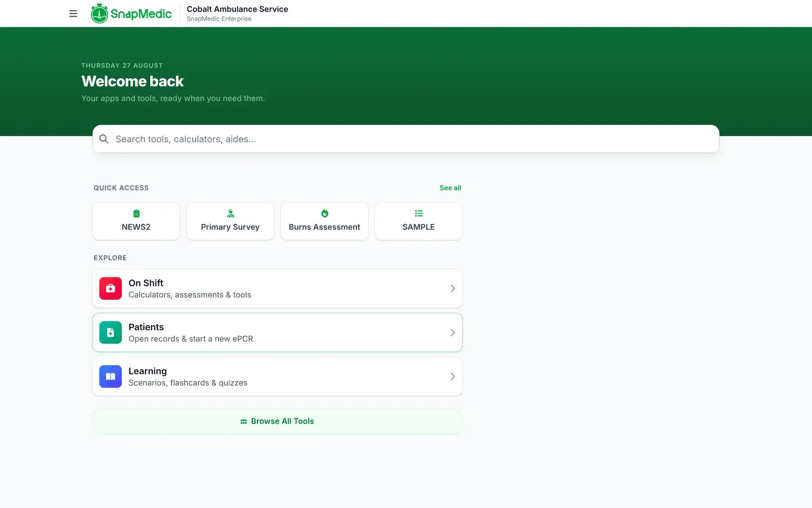Click the SAMPLE list icon
The width and height of the screenshot is (812, 508).
point(419,213)
